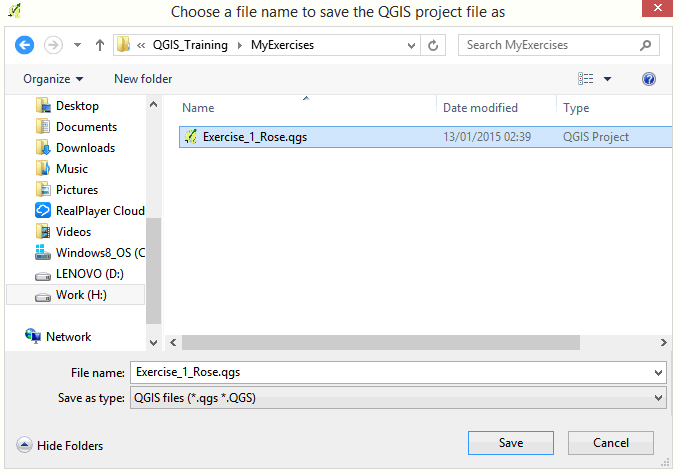
Task: Click the navigation pane vertical scrollbar thumb
Action: coord(153,271)
